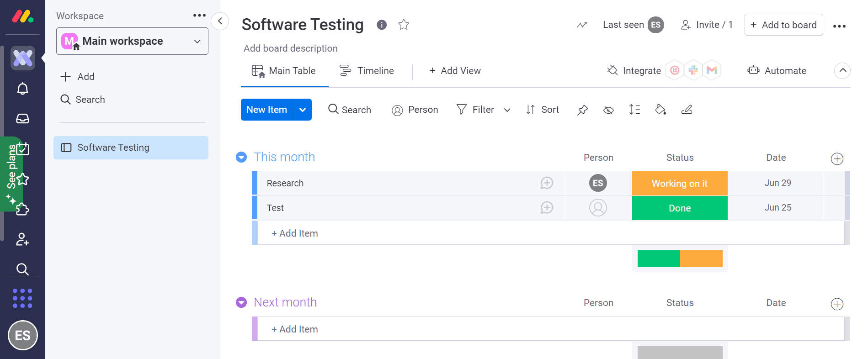Collapse the This month group
Screen dimensions: 868x359
pyautogui.click(x=241, y=157)
